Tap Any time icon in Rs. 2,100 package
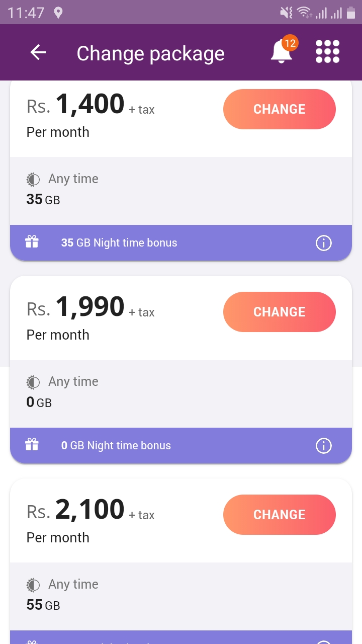 click(x=33, y=585)
